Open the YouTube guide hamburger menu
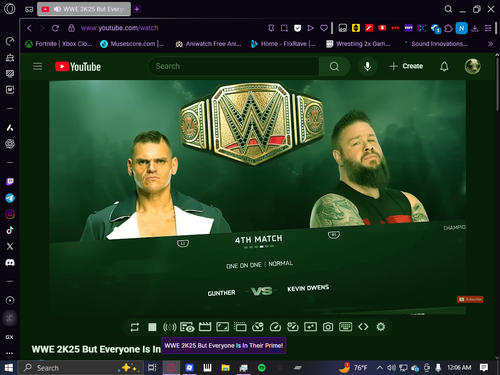The image size is (500, 375). tap(38, 66)
